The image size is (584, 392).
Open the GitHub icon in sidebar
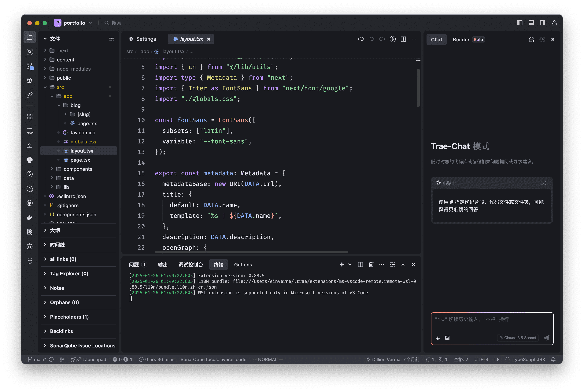point(29,203)
